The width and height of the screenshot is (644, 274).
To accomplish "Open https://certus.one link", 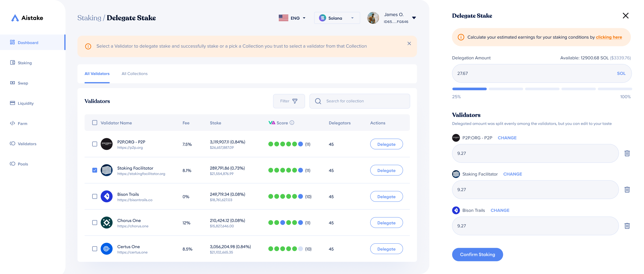I will (132, 253).
